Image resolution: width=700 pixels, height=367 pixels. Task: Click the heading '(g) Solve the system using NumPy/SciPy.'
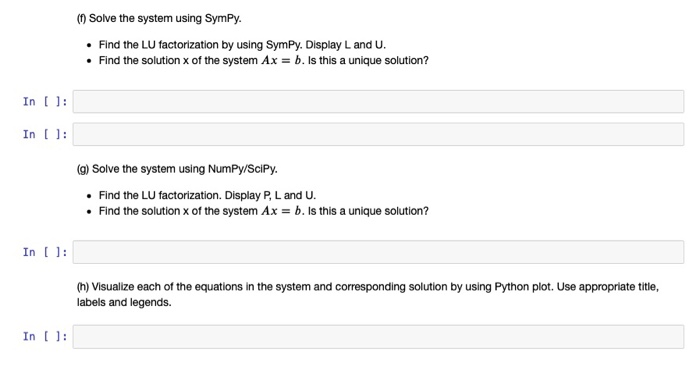coord(177,169)
